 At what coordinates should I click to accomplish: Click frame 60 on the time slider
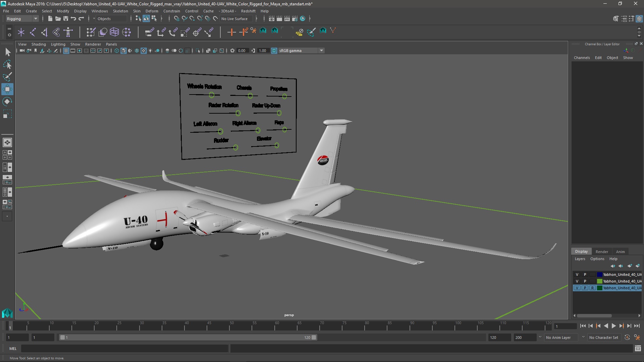(277, 325)
